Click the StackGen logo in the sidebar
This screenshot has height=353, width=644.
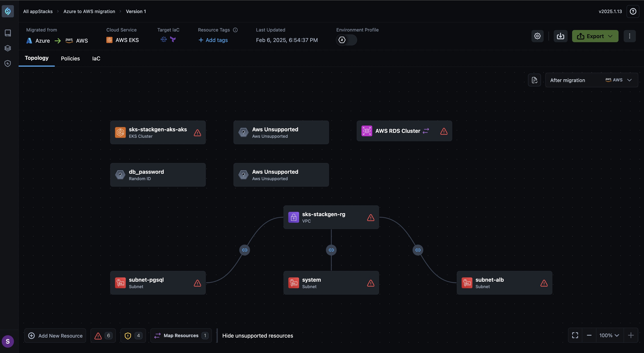point(8,11)
